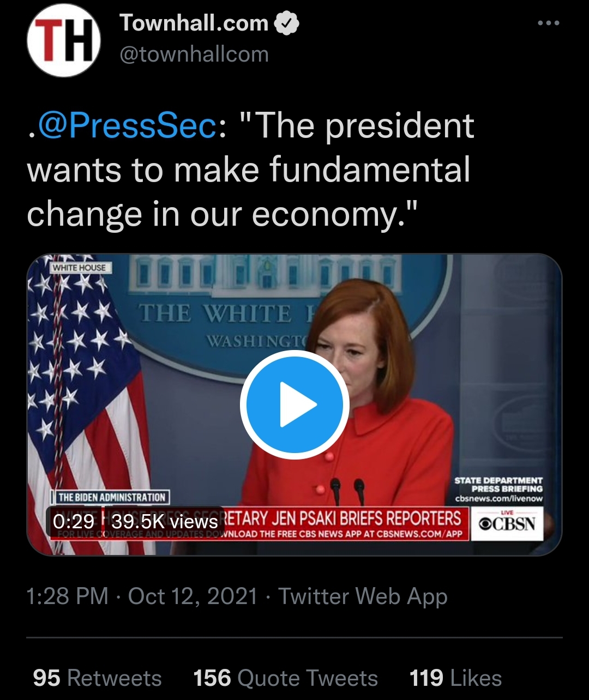Open the three-dot more options menu
Screen dimensions: 589x700
coord(548,23)
